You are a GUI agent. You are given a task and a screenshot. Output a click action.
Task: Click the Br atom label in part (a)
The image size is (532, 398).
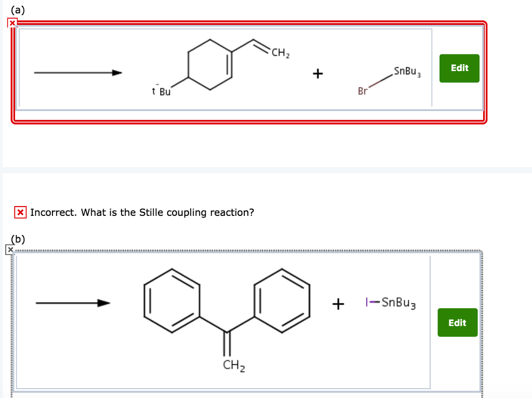click(x=361, y=91)
